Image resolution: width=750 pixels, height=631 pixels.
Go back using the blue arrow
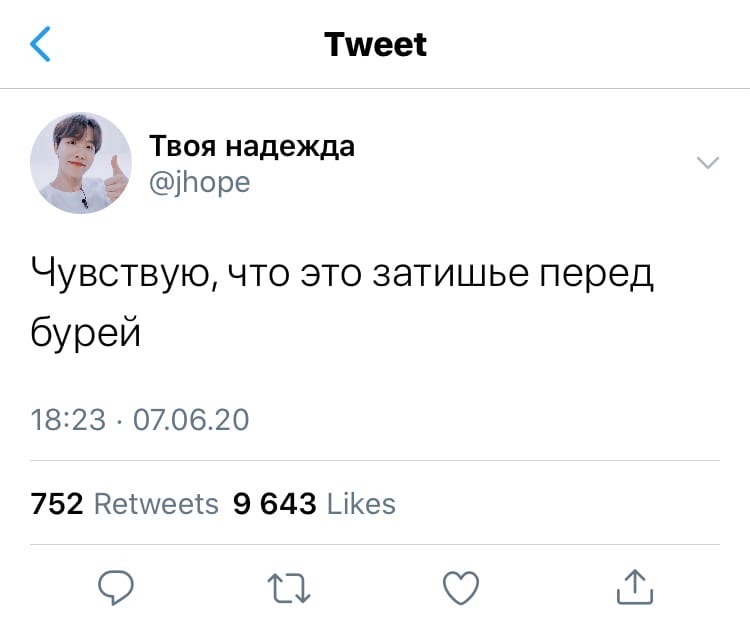(x=40, y=44)
